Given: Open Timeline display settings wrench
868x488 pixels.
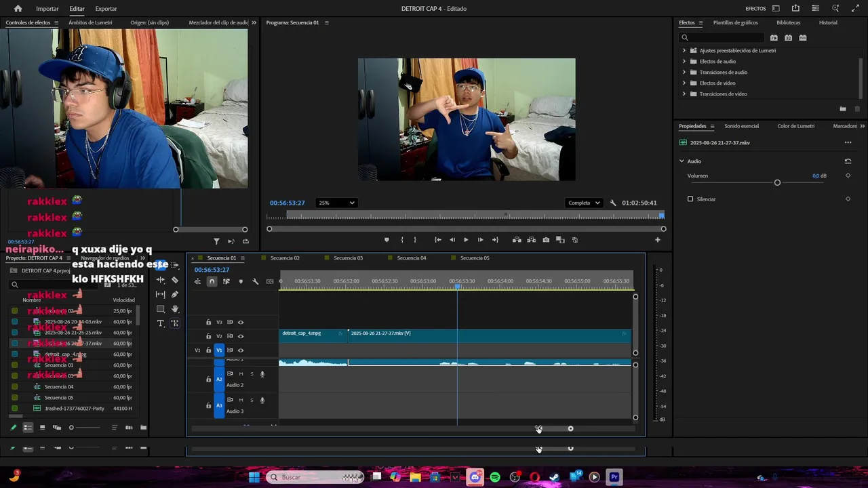Looking at the screenshot, I should (x=256, y=281).
